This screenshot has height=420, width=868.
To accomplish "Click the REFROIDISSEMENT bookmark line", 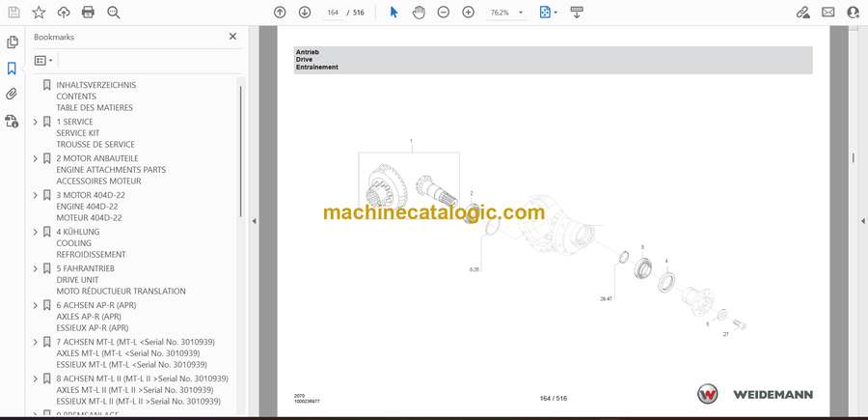I will pyautogui.click(x=91, y=254).
